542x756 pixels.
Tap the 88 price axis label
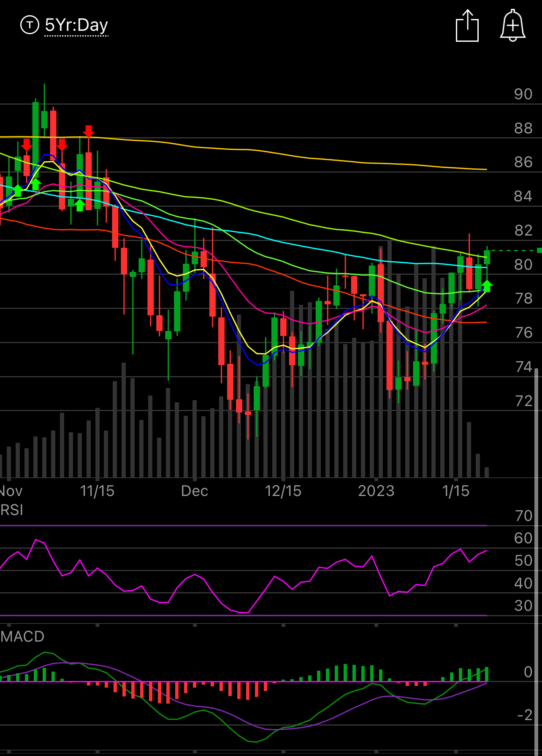pos(523,128)
